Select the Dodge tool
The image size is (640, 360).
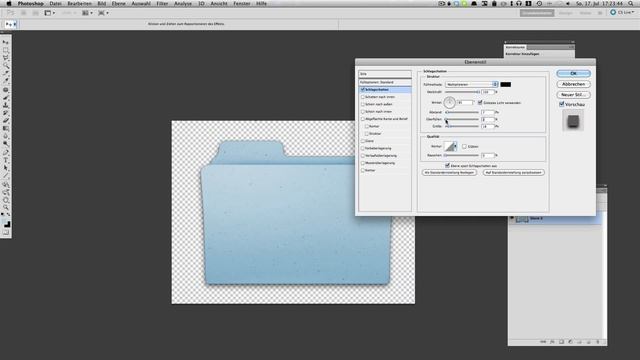(x=6, y=144)
